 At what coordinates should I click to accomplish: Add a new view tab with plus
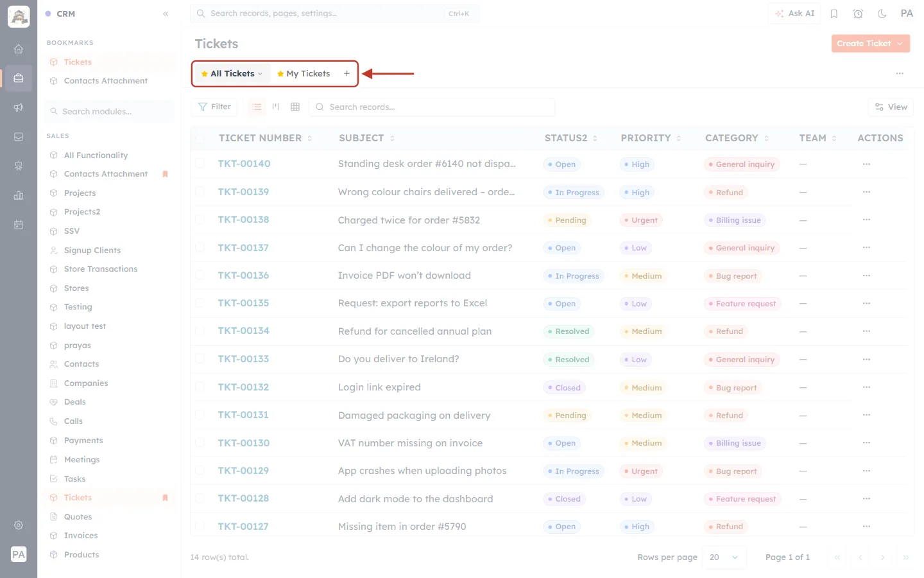[x=346, y=74]
